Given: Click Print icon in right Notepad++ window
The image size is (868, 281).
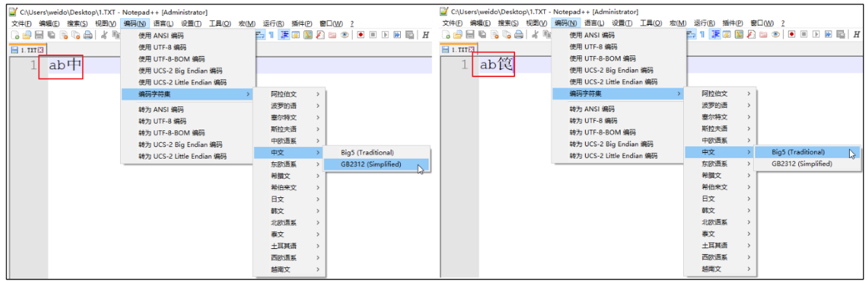Looking at the screenshot, I should 518,34.
